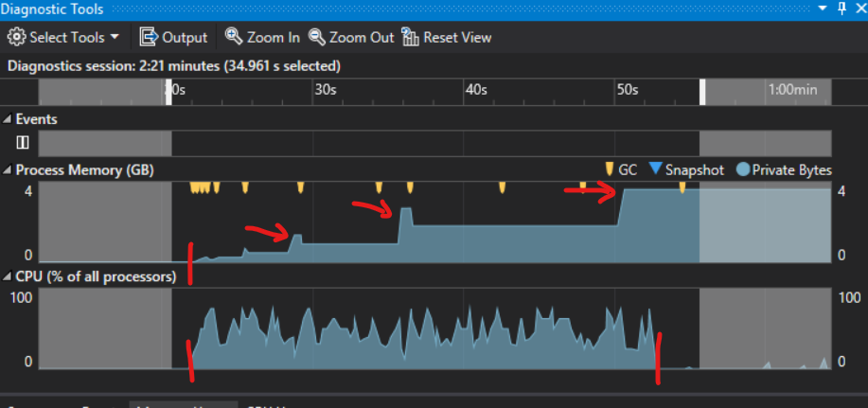Collapse the Process Memory (GB) graph
The height and width of the screenshot is (408, 868).
pos(8,170)
